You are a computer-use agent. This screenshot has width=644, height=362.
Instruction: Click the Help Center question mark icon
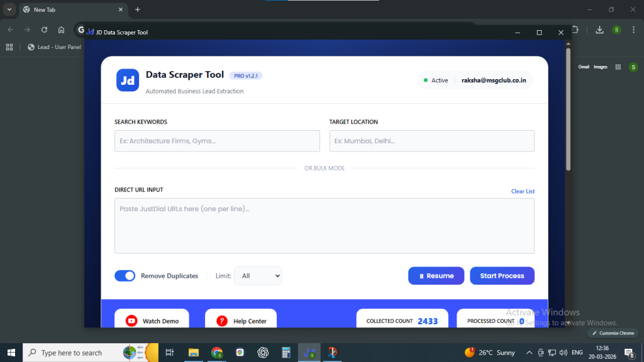pos(222,321)
